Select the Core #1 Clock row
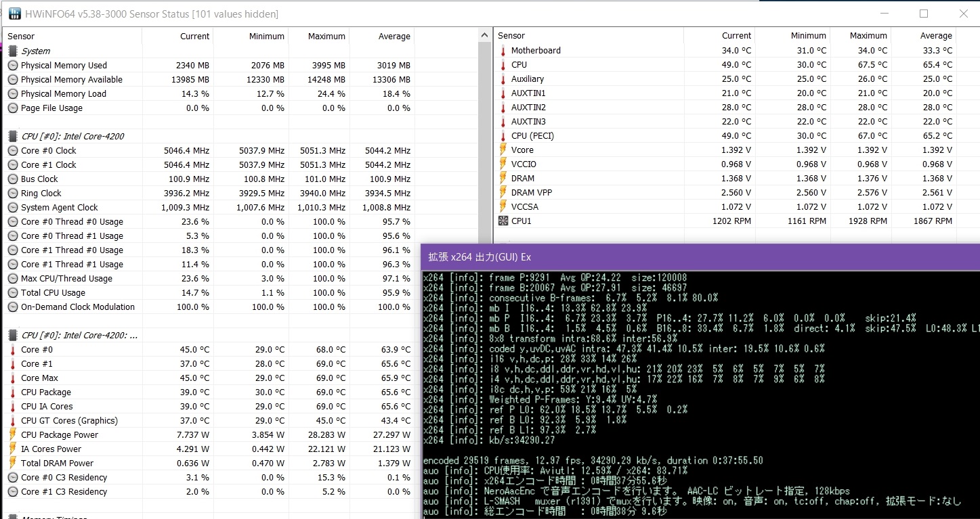This screenshot has height=519, width=980. 209,165
